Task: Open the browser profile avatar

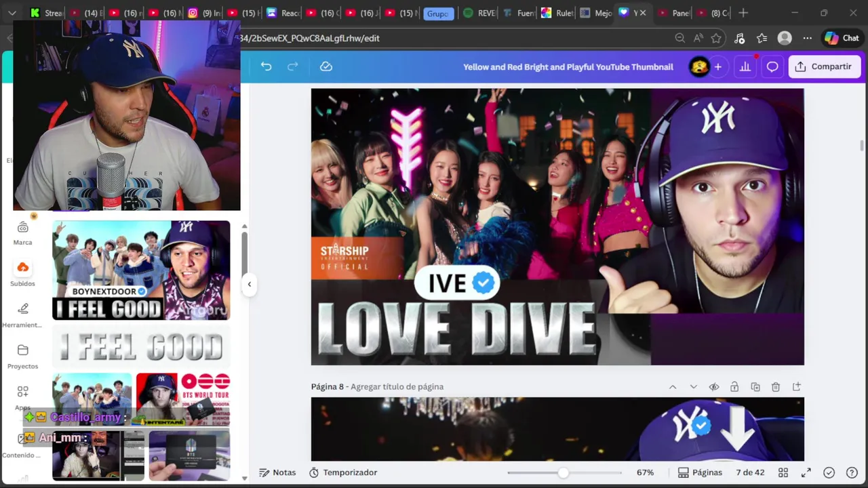Action: [785, 39]
